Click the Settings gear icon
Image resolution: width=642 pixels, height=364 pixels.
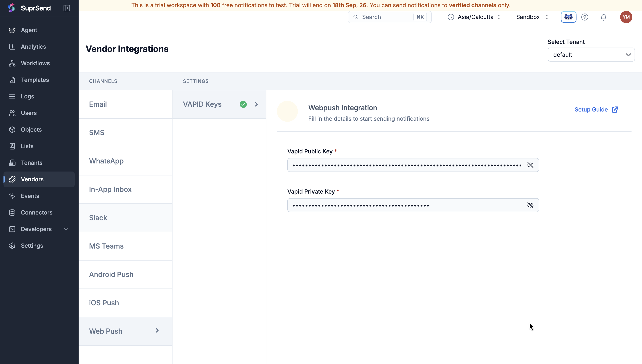pos(12,246)
